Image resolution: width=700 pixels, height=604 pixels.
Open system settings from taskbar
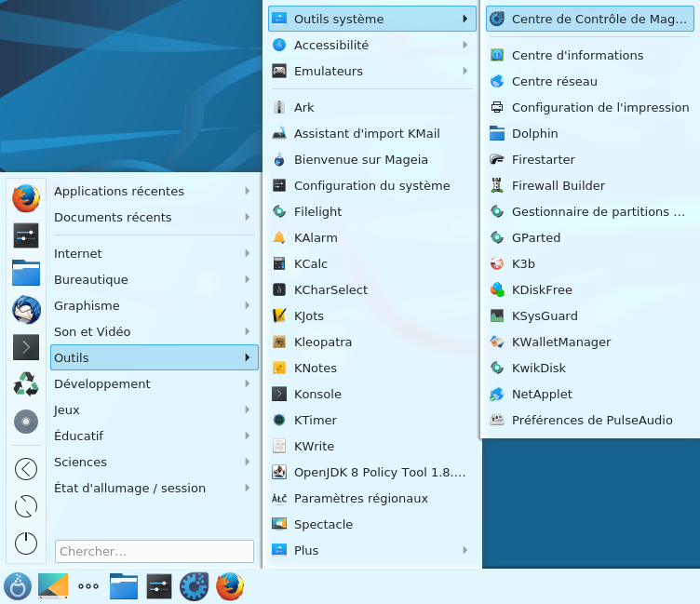[x=159, y=586]
